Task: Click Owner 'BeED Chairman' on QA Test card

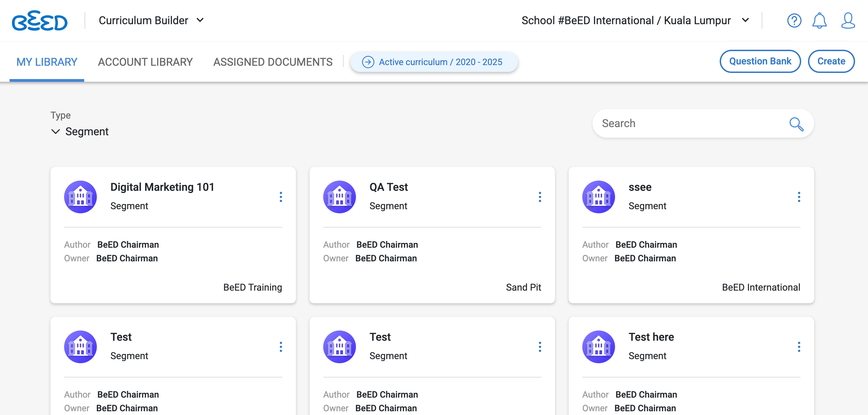Action: point(386,258)
